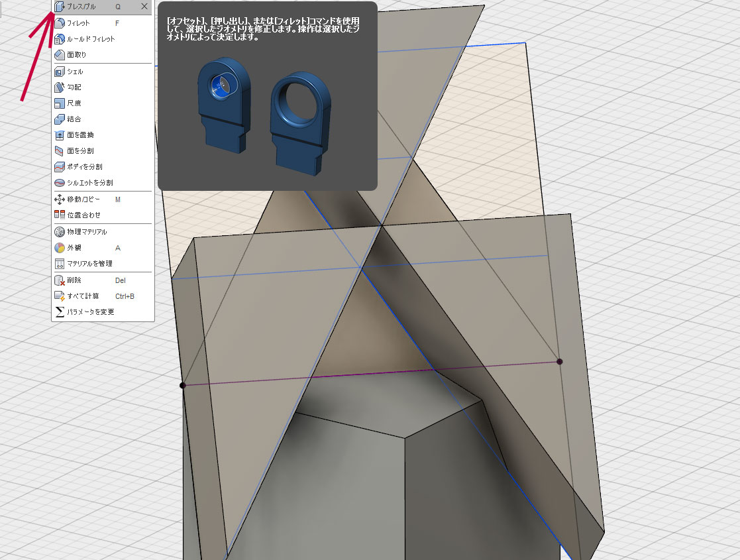Click the ルールドフィレット icon in menu

[x=60, y=38]
